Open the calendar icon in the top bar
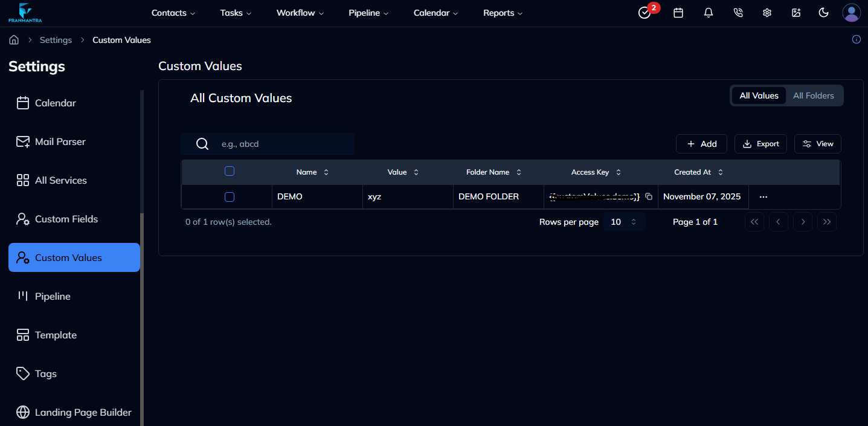The image size is (868, 426). pyautogui.click(x=678, y=12)
